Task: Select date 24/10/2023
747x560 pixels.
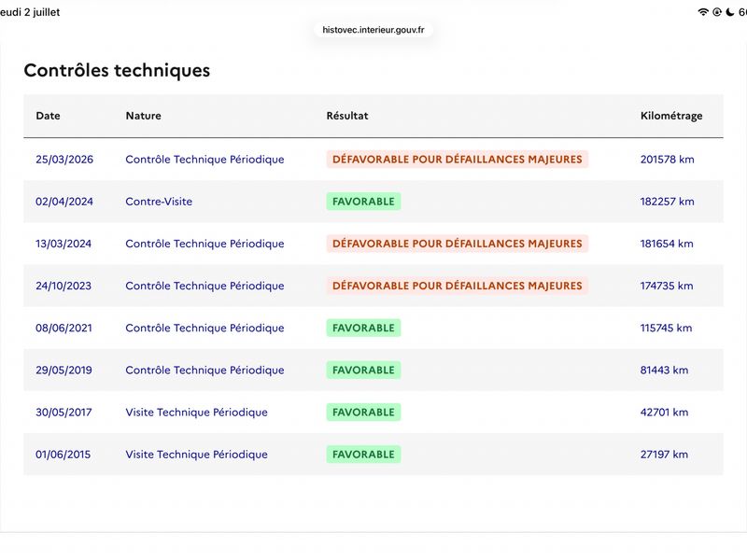Action: click(x=63, y=286)
